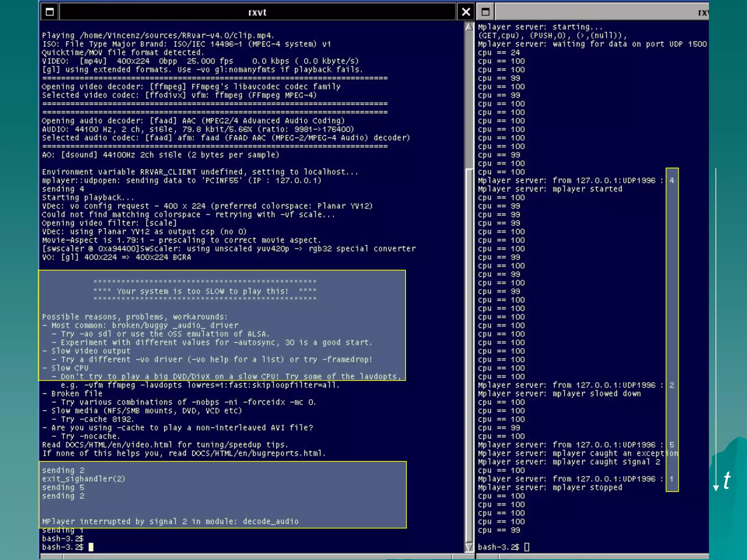747x560 pixels.
Task: Click the 'exit_sighandler(2)' output line
Action: (x=84, y=479)
